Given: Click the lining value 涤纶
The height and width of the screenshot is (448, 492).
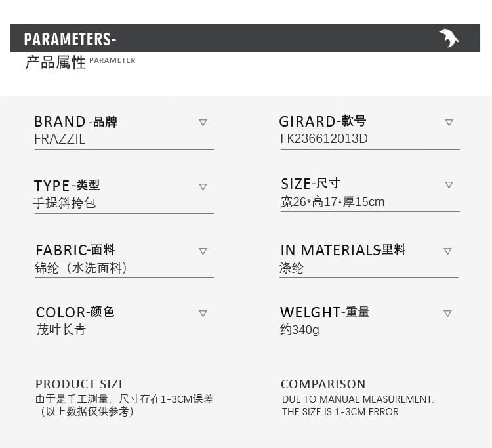Looking at the screenshot, I should tap(291, 268).
